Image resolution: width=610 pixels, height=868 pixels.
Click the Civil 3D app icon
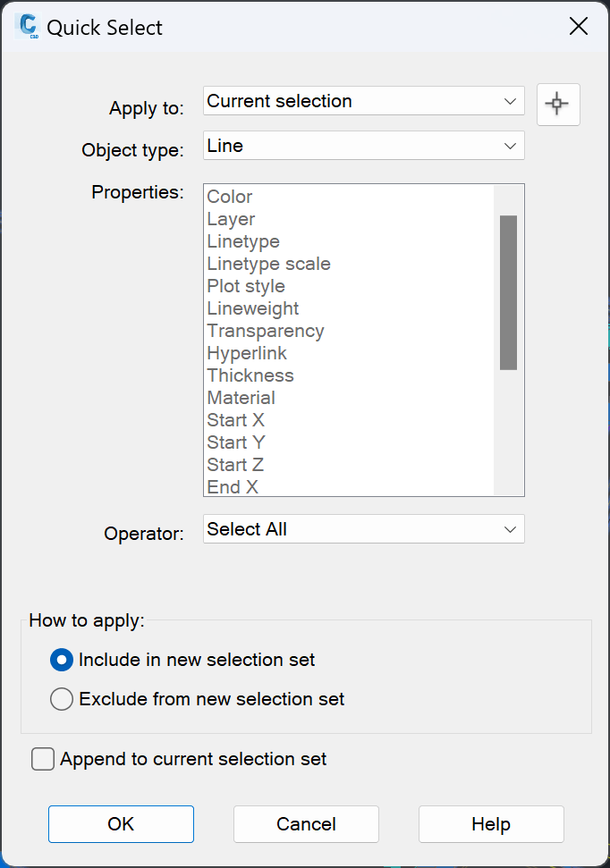(x=26, y=26)
